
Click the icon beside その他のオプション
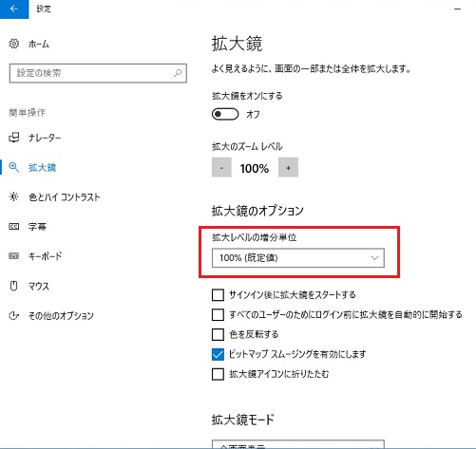(x=14, y=315)
